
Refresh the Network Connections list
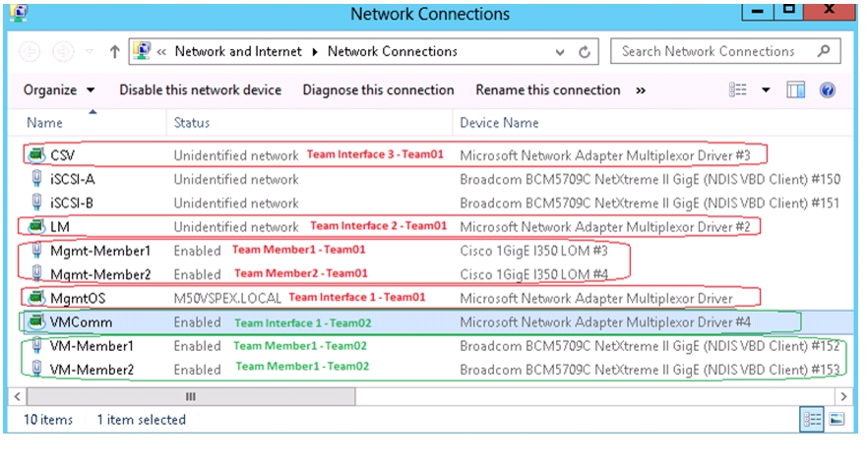click(x=585, y=52)
